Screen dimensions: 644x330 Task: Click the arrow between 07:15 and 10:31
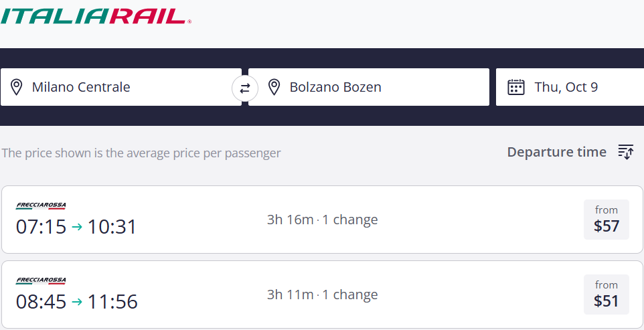click(x=77, y=227)
